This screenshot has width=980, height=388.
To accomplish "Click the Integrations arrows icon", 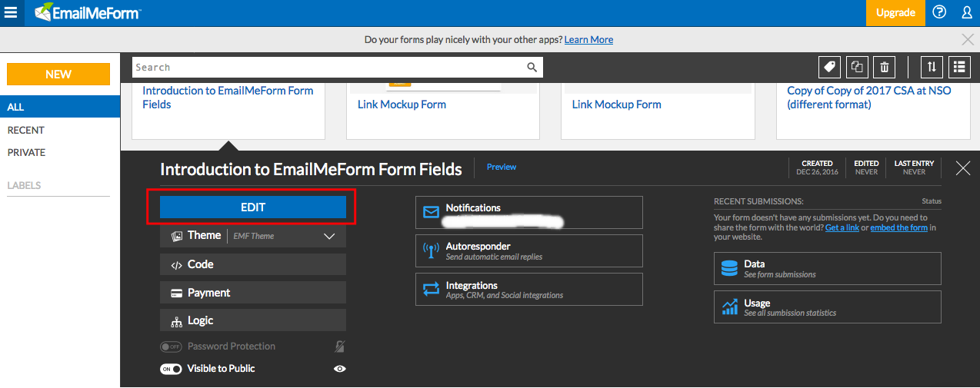I will pos(431,290).
